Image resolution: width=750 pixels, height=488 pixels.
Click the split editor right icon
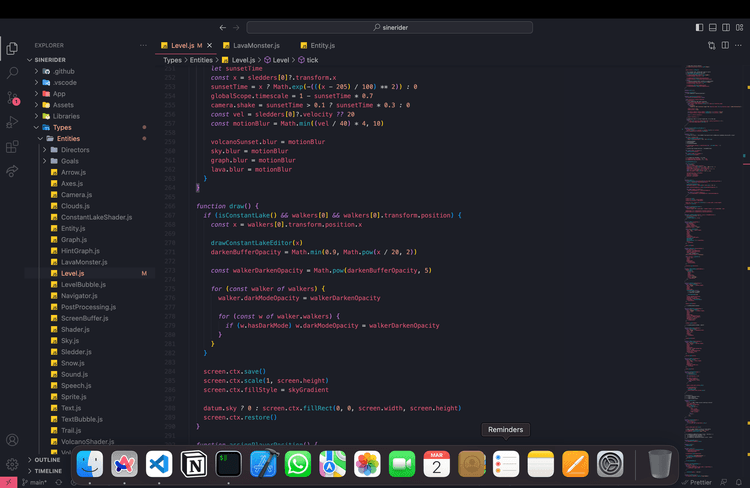point(726,45)
